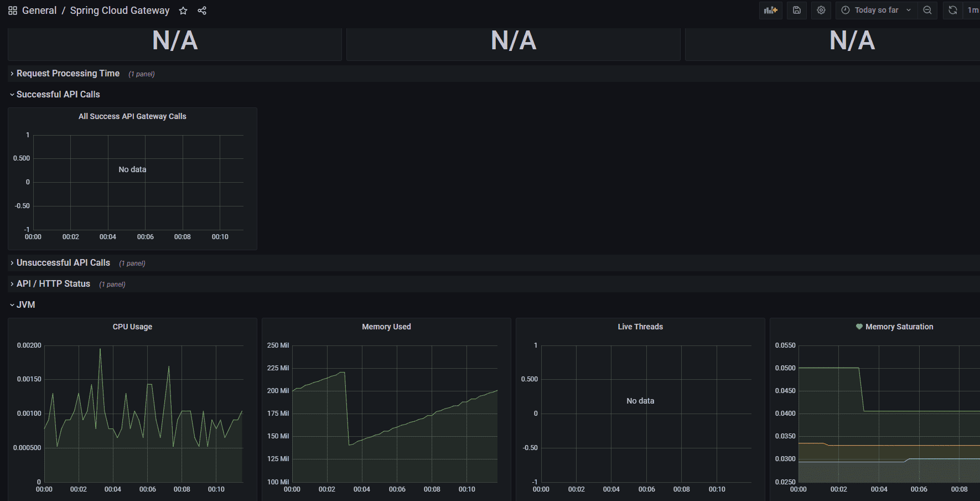This screenshot has width=980, height=501.
Task: Refresh the dashboard
Action: point(953,10)
